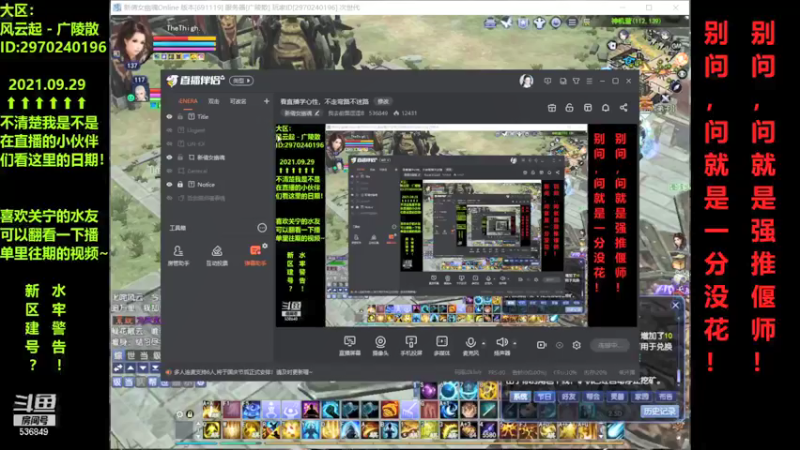Viewport: 800px width, 450px height.
Task: Select 系统 tab in game chat
Action: (520, 396)
